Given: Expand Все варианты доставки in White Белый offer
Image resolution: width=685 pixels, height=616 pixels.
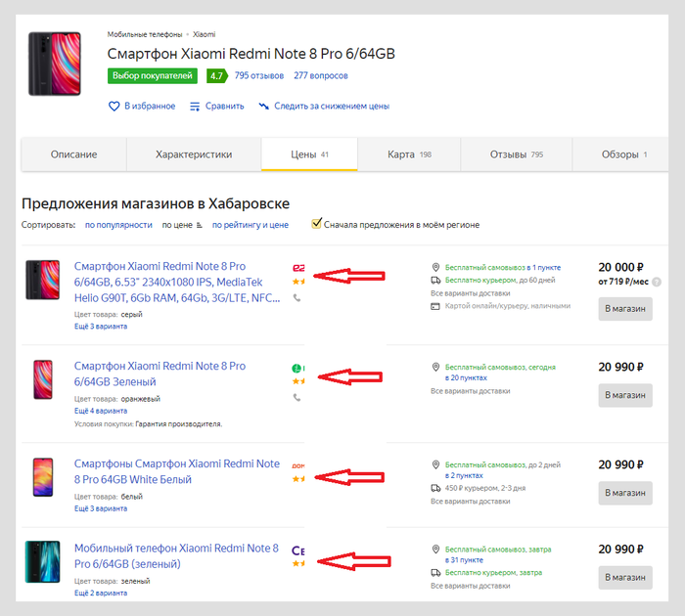Looking at the screenshot, I should coord(471,502).
